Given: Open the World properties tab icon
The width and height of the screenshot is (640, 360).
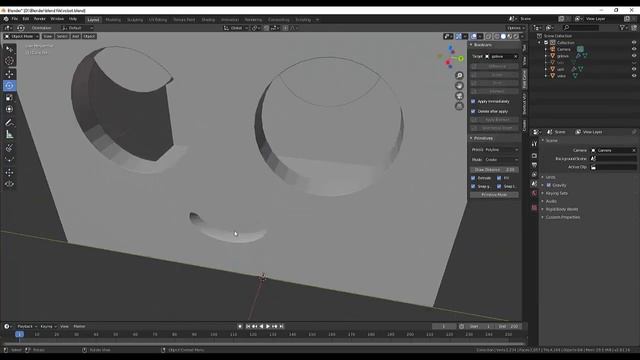Looking at the screenshot, I should (x=534, y=193).
